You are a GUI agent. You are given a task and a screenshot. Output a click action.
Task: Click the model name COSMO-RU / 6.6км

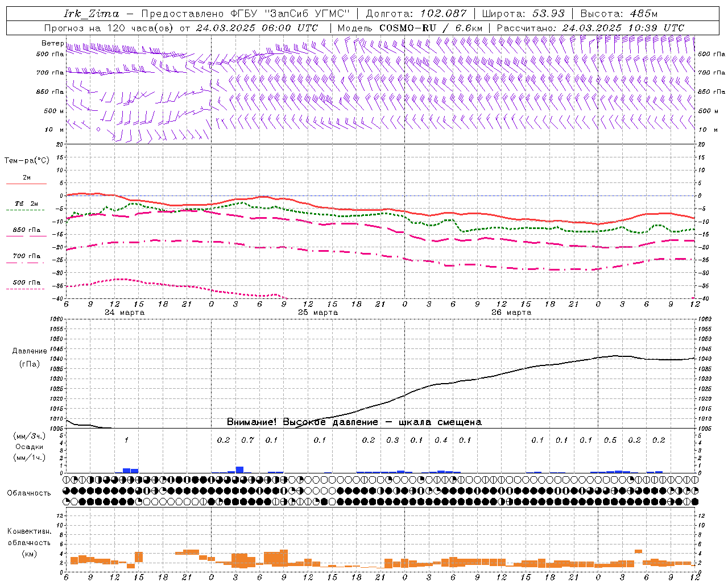coord(431,28)
